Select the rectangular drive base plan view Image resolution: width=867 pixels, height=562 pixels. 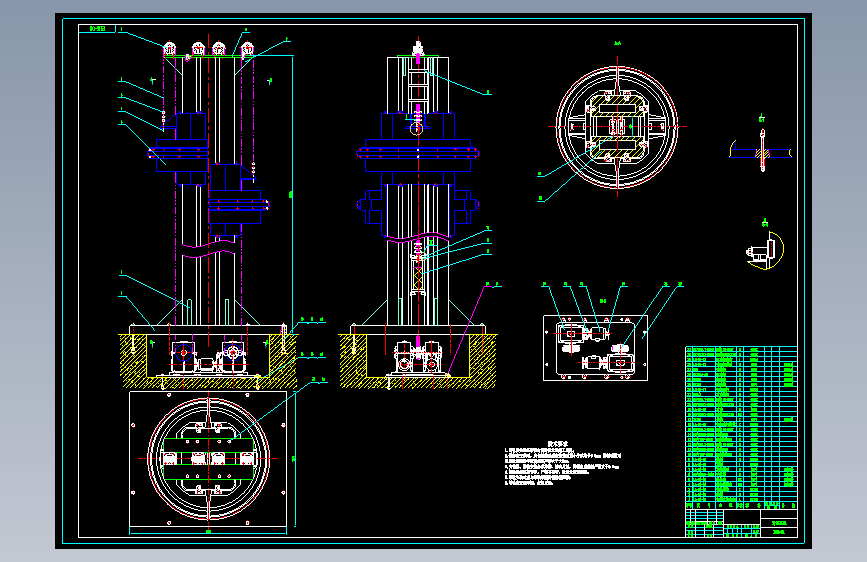click(x=596, y=348)
